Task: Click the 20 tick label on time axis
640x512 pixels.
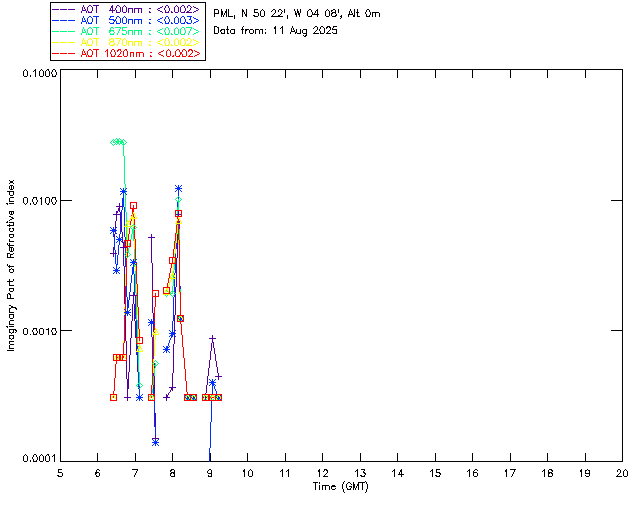Action: [622, 473]
